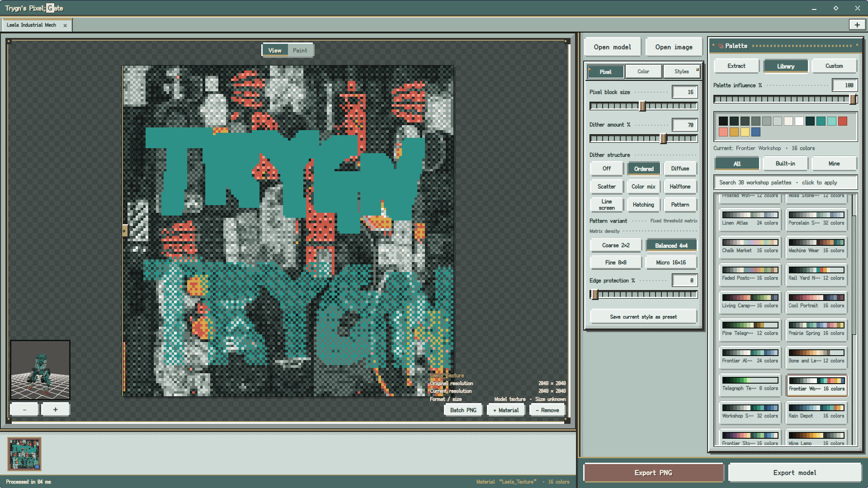868x488 pixels.
Task: Filter palettes to Built-in
Action: [785, 164]
